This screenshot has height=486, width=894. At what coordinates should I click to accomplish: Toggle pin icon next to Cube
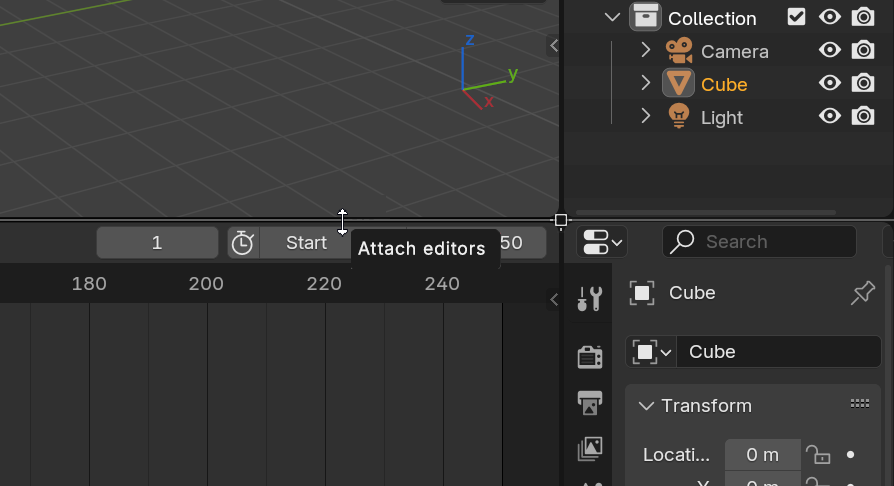point(863,293)
